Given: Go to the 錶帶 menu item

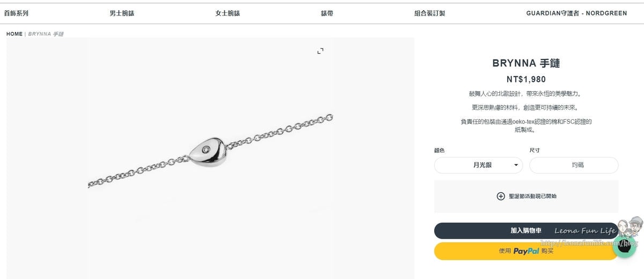Looking at the screenshot, I should 327,13.
